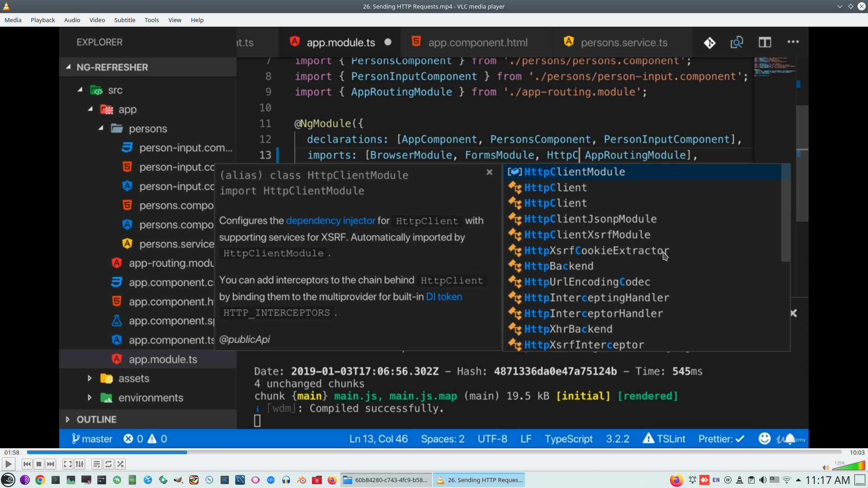Show the playlist
This screenshot has width=868, height=488.
tap(96, 464)
